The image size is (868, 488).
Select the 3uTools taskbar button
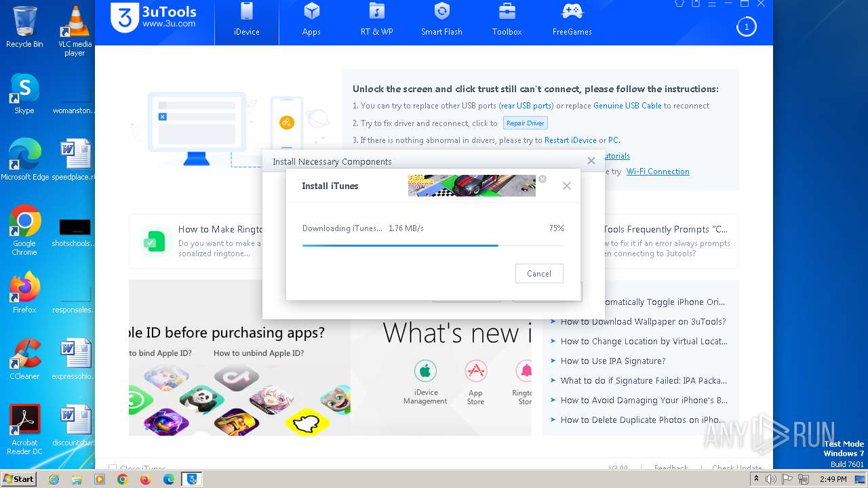193,479
